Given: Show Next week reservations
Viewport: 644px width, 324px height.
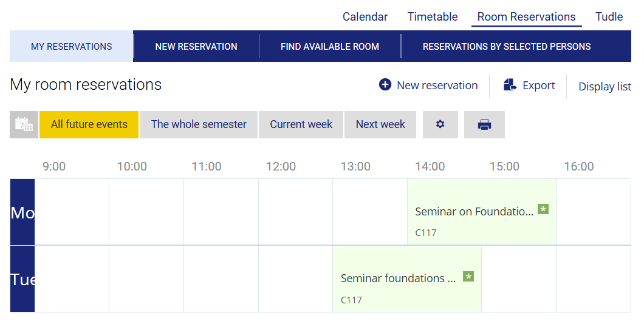Looking at the screenshot, I should (x=380, y=124).
